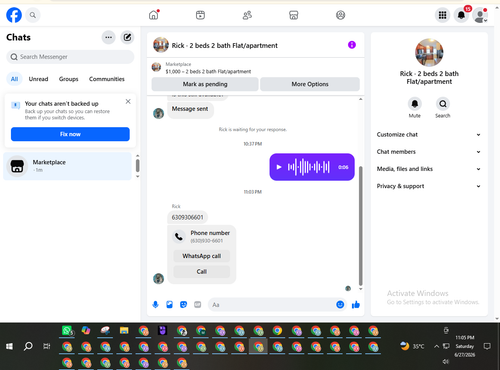Focus the Search Messenger field
This screenshot has width=500, height=370.
[70, 57]
